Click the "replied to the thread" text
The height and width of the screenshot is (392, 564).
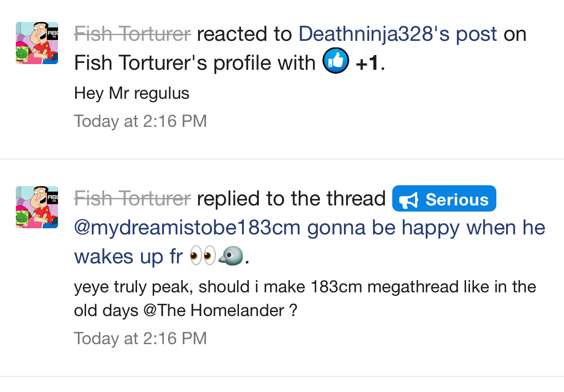291,198
